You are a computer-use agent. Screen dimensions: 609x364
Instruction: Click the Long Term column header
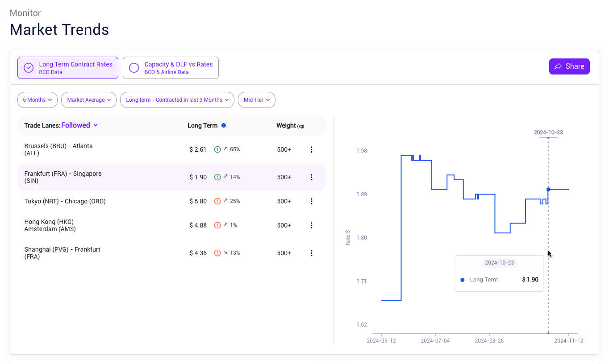coord(202,125)
